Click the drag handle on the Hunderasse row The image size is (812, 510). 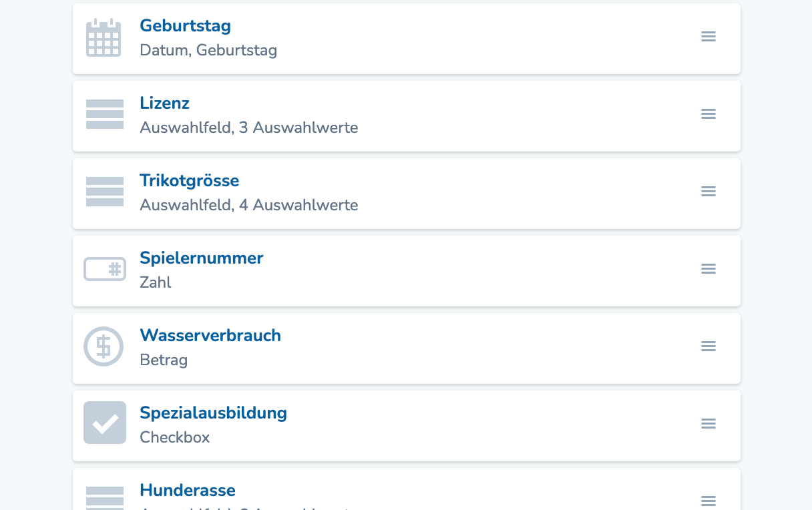pos(708,501)
